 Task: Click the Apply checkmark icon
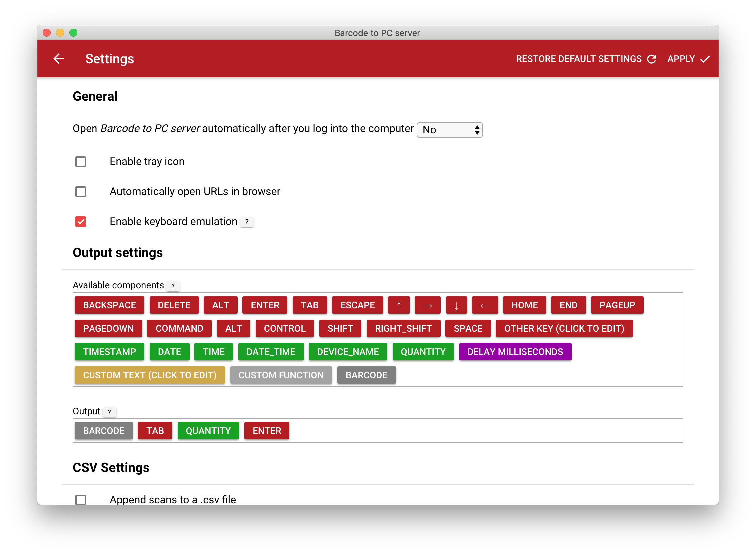[x=705, y=59]
